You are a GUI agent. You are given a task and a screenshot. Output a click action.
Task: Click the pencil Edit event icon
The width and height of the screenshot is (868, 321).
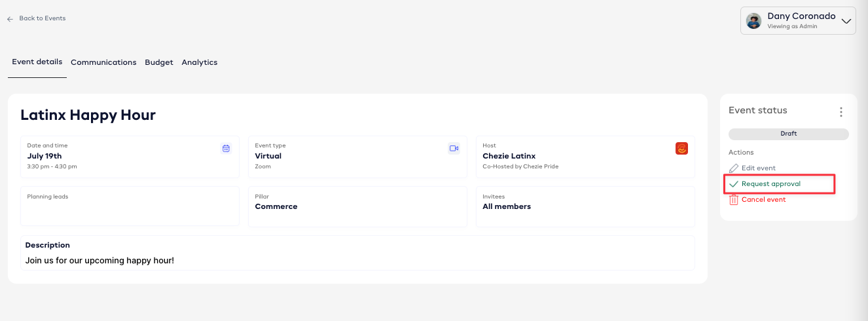[734, 168]
